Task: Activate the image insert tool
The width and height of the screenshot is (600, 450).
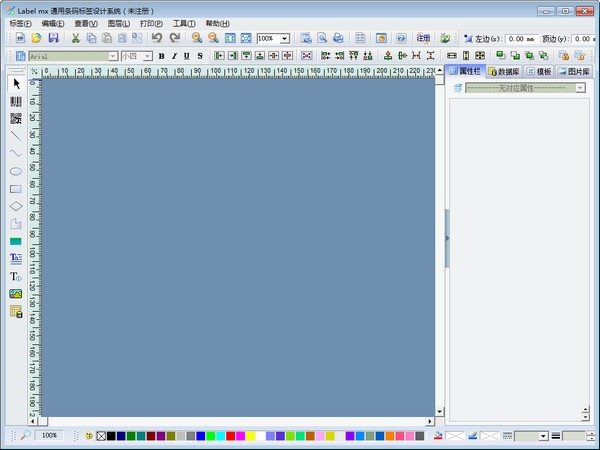Action: pyautogui.click(x=16, y=293)
